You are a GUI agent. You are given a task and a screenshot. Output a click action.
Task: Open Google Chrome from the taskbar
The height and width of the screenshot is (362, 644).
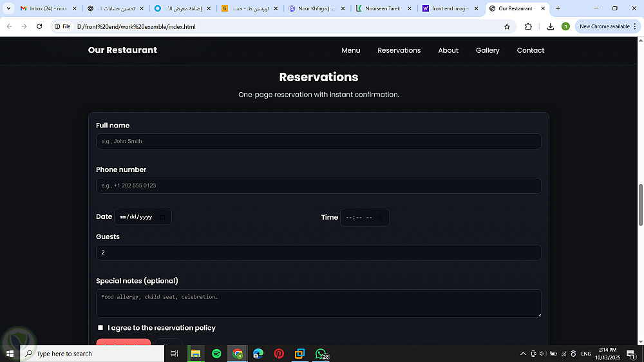point(238,354)
